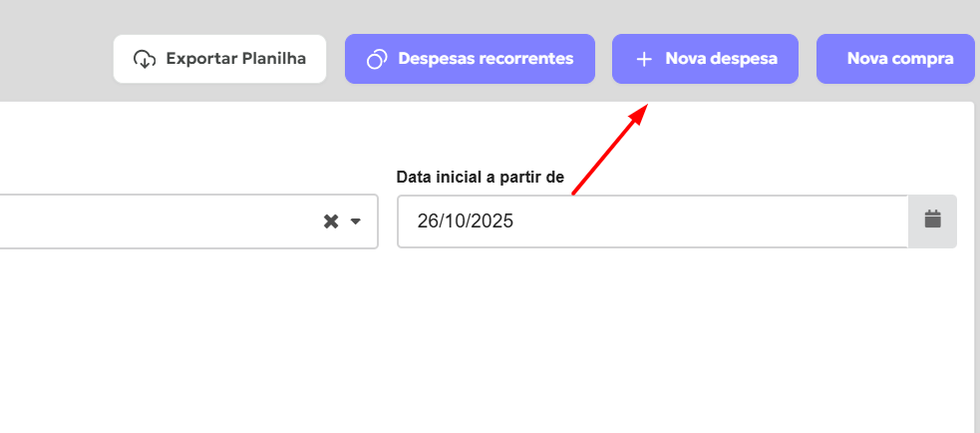Select the year "2025" in the date field
Viewport: 980px width, 433px height.
491,221
